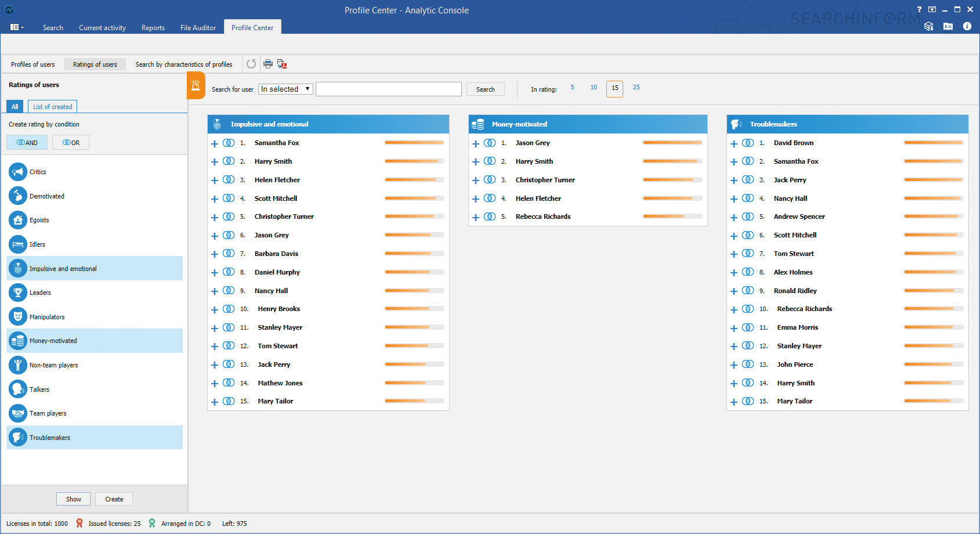This screenshot has height=534, width=980.
Task: Switch to the File Auditor tab
Action: pos(197,27)
